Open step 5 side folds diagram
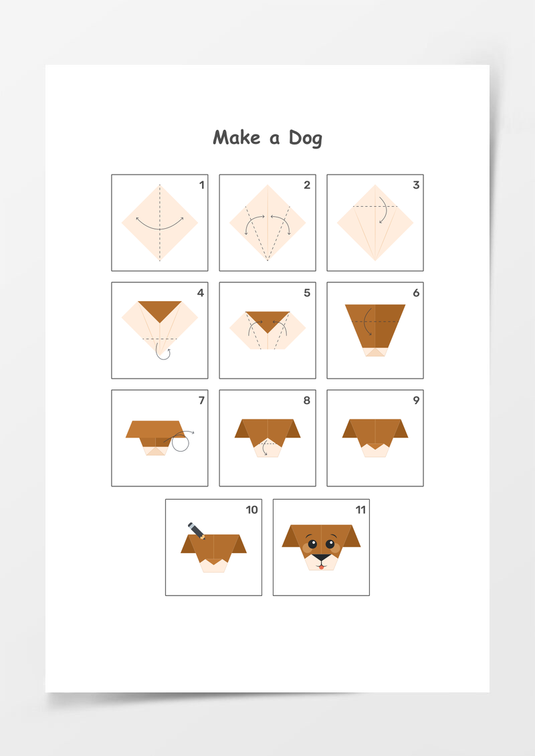This screenshot has width=535, height=756. [267, 330]
